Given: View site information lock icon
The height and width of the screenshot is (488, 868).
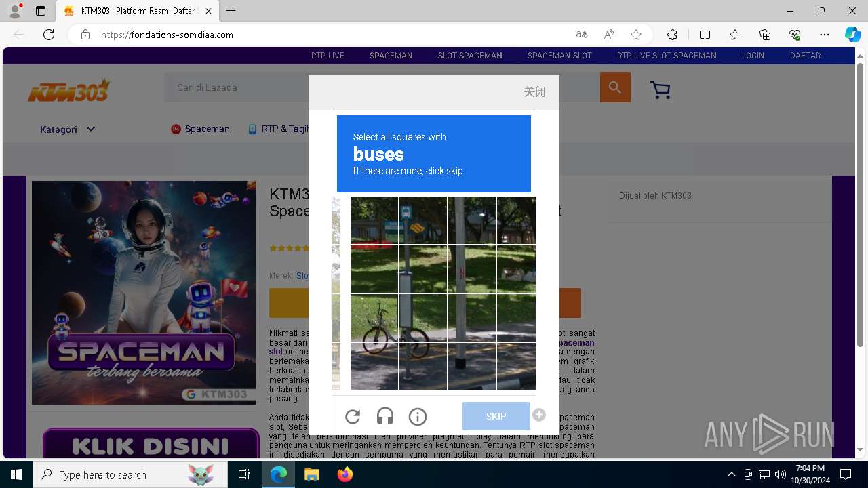Looking at the screenshot, I should pyautogui.click(x=85, y=35).
